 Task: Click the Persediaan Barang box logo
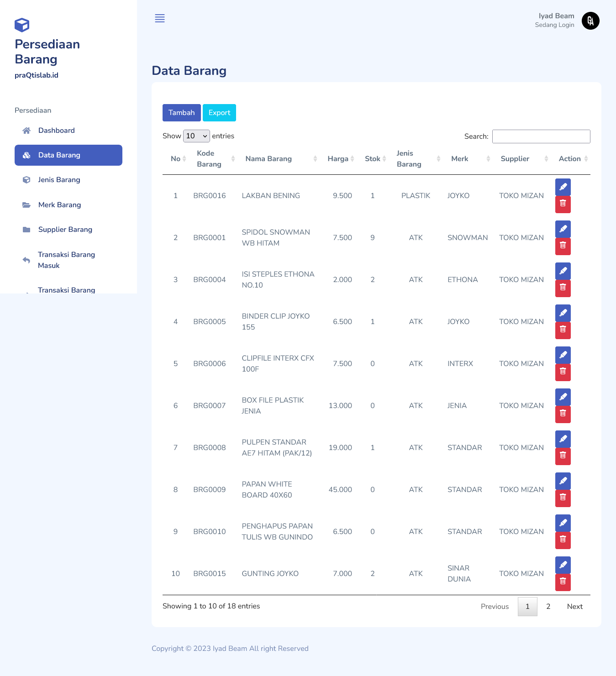[22, 25]
